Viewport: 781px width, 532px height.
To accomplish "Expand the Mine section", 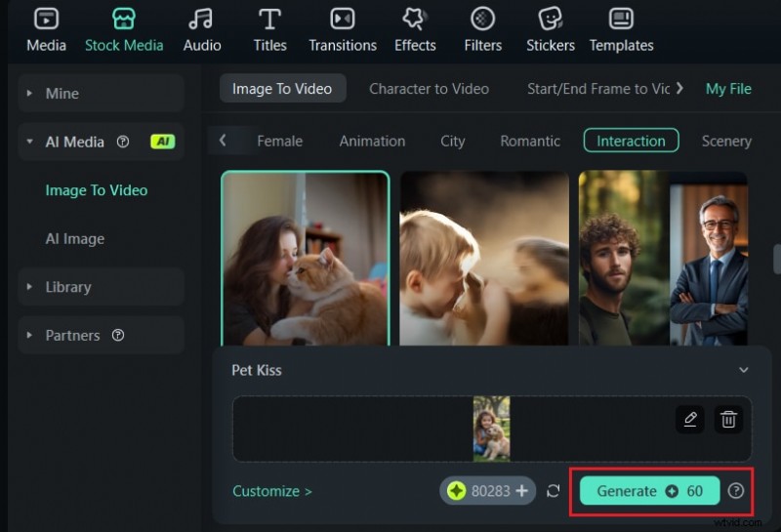I will tap(29, 93).
